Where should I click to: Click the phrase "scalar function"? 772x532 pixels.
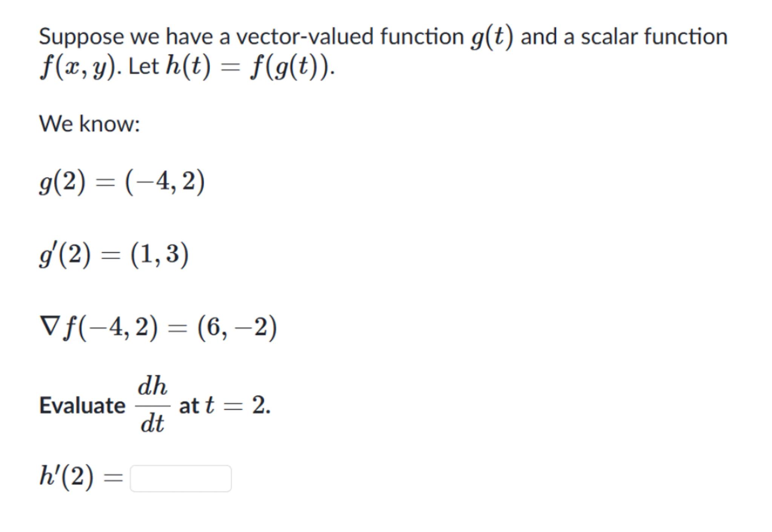coord(654,37)
